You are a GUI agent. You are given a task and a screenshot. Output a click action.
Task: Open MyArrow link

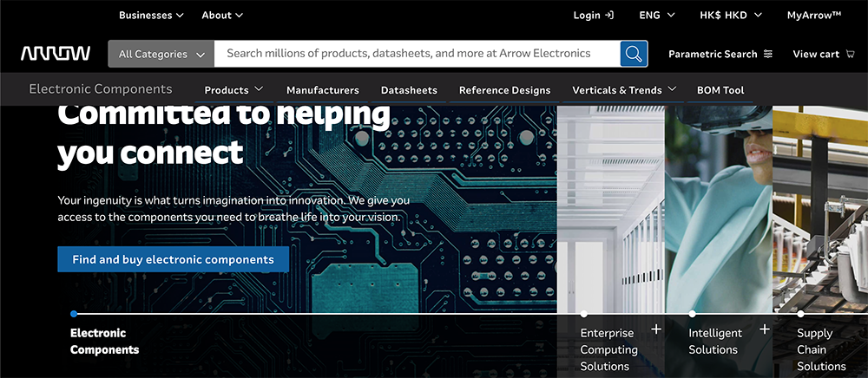click(814, 15)
